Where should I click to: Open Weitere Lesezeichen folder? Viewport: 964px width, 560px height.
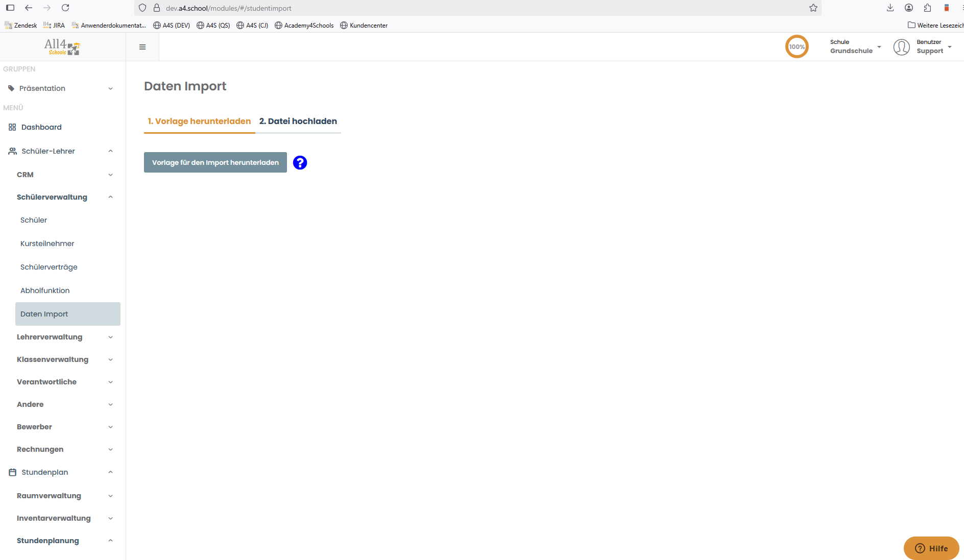point(935,25)
